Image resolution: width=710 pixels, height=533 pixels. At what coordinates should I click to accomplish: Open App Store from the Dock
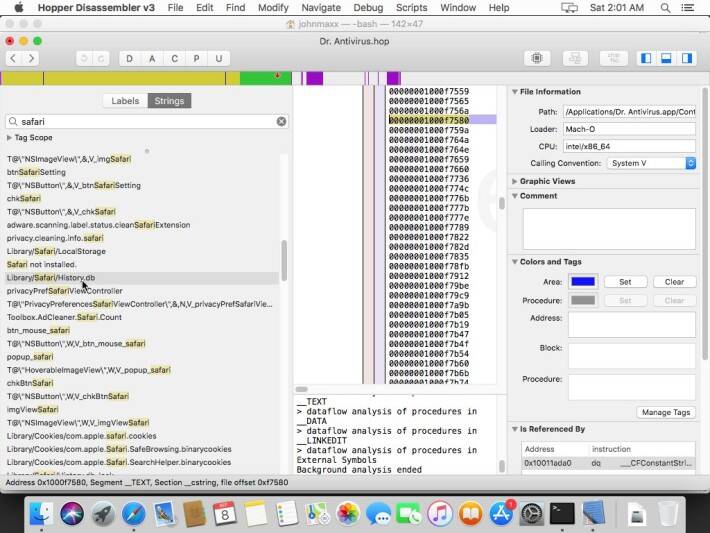coord(501,514)
